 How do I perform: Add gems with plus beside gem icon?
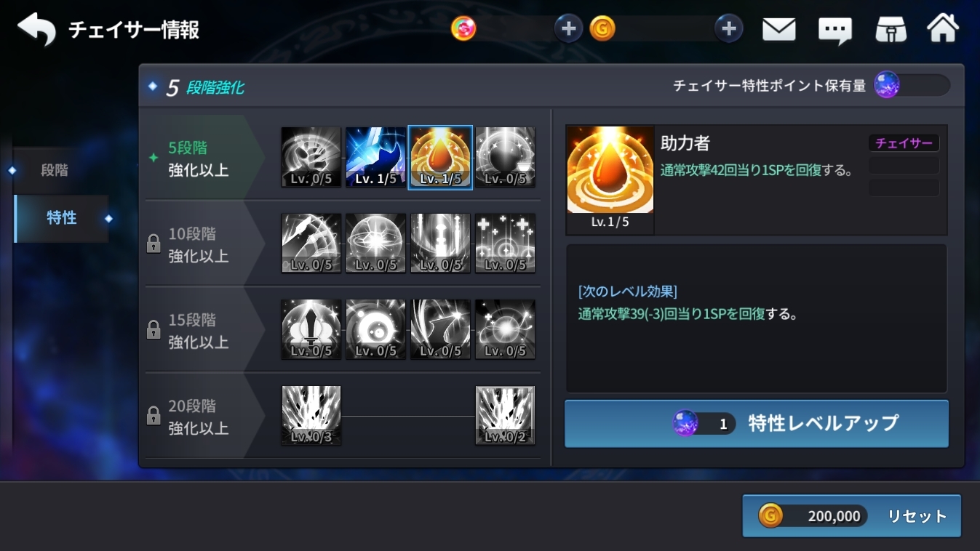pos(569,29)
